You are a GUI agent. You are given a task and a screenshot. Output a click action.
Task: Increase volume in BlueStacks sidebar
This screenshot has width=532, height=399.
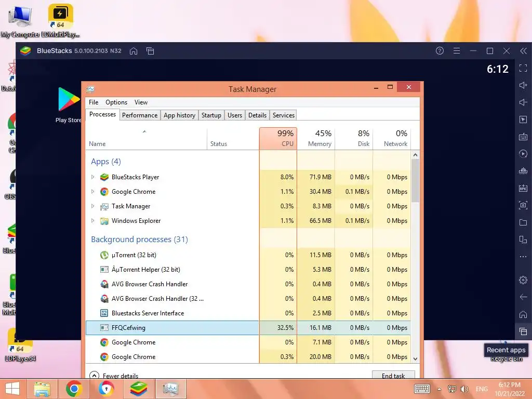(523, 85)
